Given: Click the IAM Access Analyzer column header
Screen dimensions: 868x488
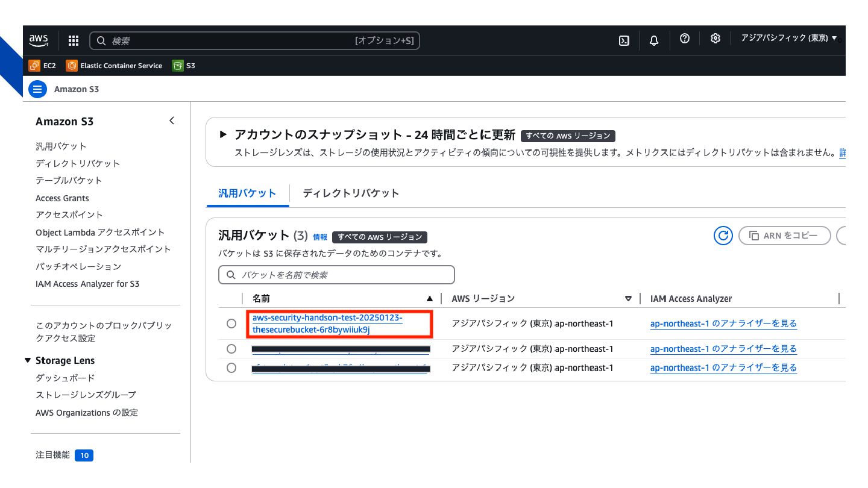Looking at the screenshot, I should pyautogui.click(x=691, y=298).
